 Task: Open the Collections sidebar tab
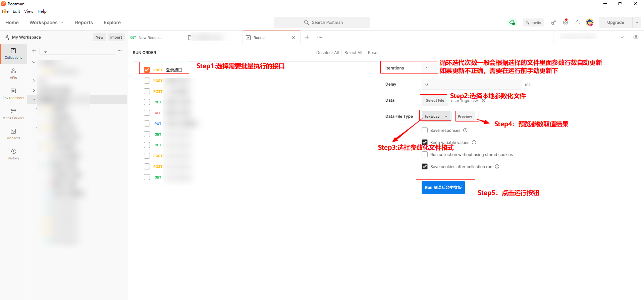[x=13, y=54]
